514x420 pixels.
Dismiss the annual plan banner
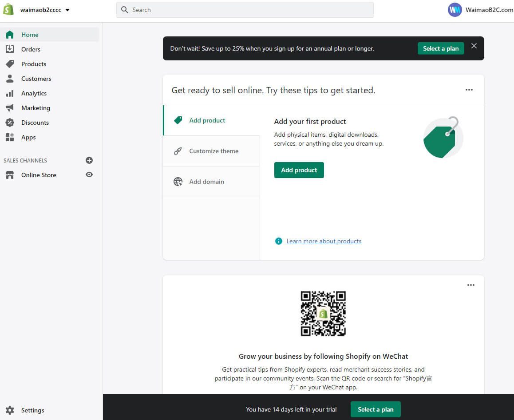(474, 46)
